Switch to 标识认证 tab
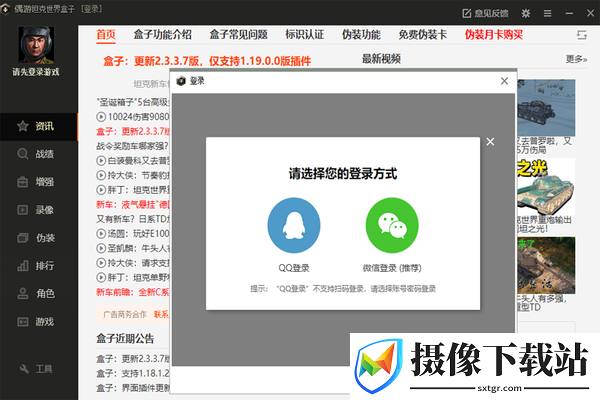Screen dimensions: 600x400 [305, 35]
